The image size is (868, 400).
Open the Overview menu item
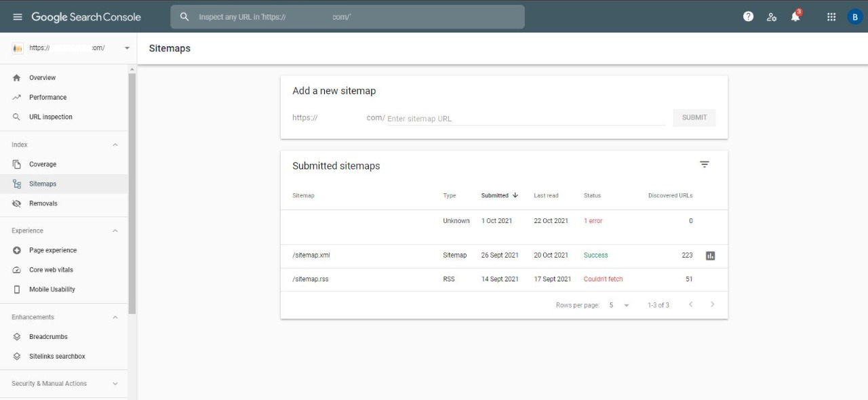point(64,78)
